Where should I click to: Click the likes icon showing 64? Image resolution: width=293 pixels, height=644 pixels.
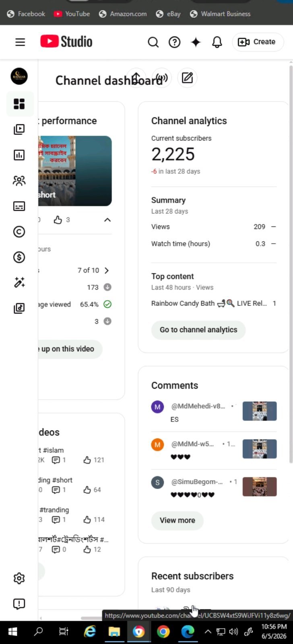coord(87,490)
